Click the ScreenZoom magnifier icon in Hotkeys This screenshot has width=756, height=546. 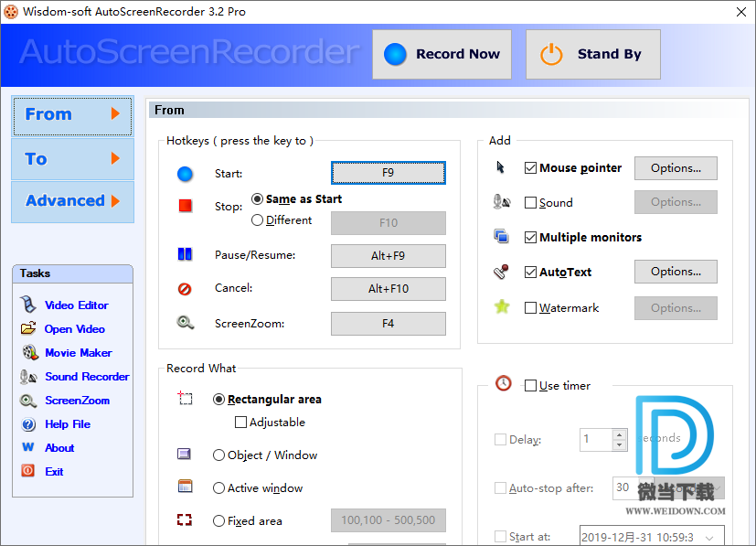186,323
